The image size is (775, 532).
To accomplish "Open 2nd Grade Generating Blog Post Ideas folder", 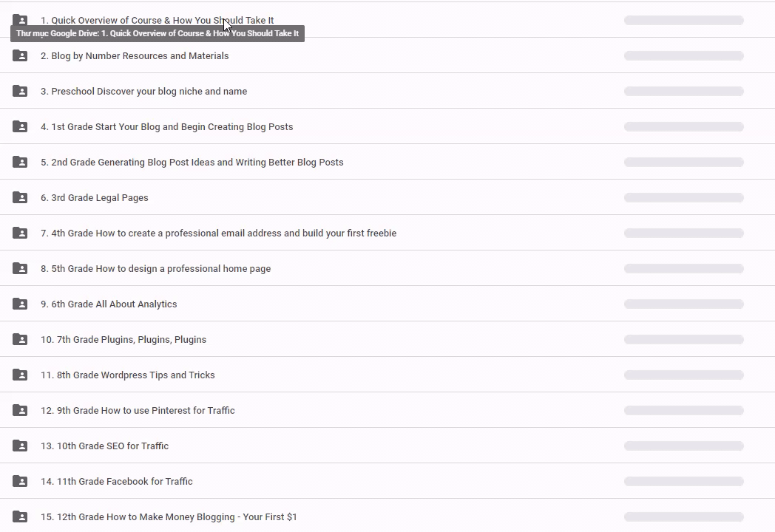I will (192, 162).
